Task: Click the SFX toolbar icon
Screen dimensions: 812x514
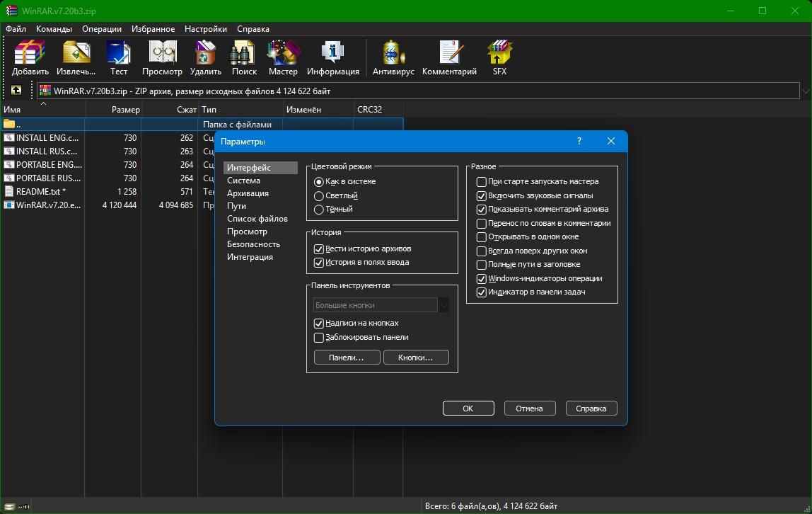Action: click(x=499, y=57)
